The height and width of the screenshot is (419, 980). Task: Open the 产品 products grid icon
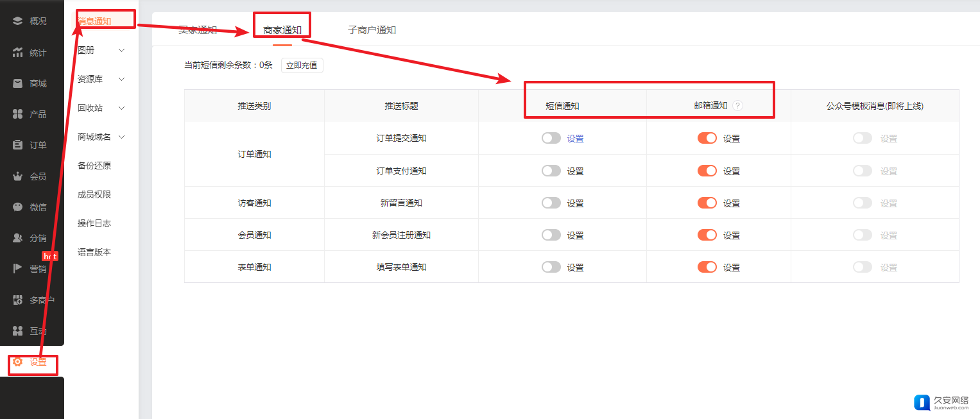point(18,114)
